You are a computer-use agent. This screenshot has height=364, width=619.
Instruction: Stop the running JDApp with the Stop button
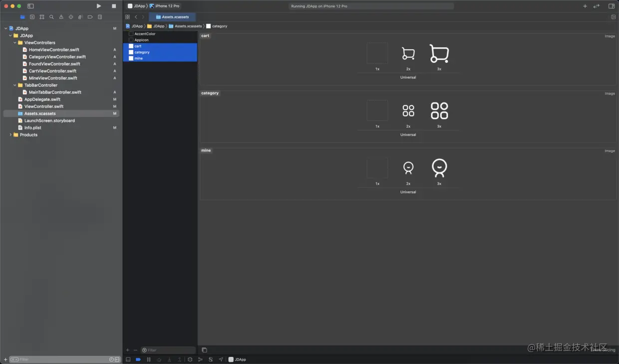(x=114, y=6)
